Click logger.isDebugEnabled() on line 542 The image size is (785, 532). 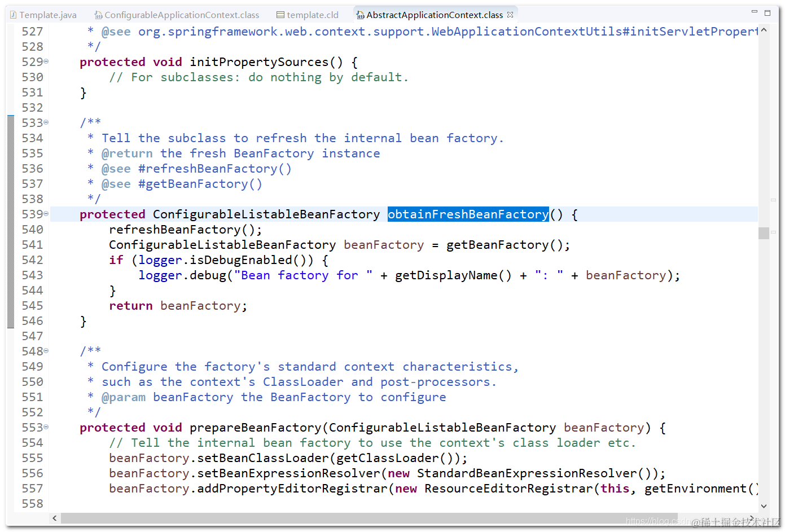(x=226, y=260)
